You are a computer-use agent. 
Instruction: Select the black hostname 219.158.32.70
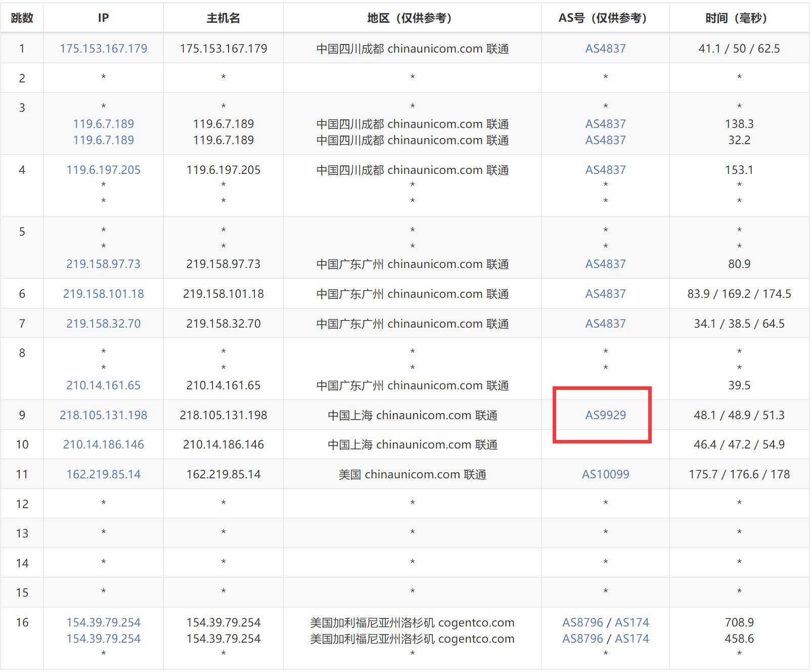(x=223, y=324)
